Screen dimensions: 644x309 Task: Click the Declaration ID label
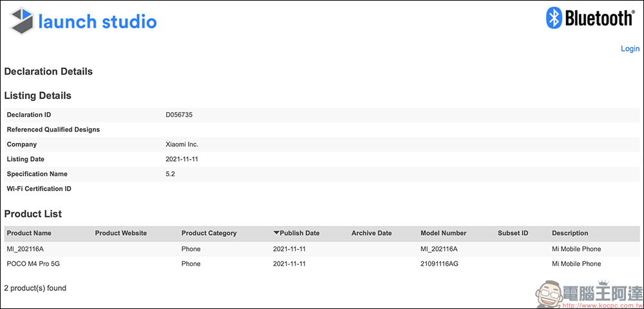click(29, 115)
